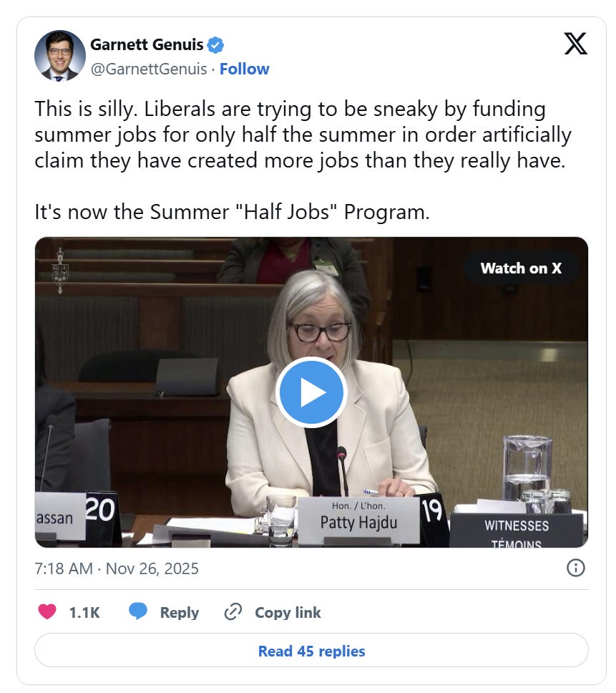Click the Witnesses sign in video frame

pyautogui.click(x=517, y=530)
